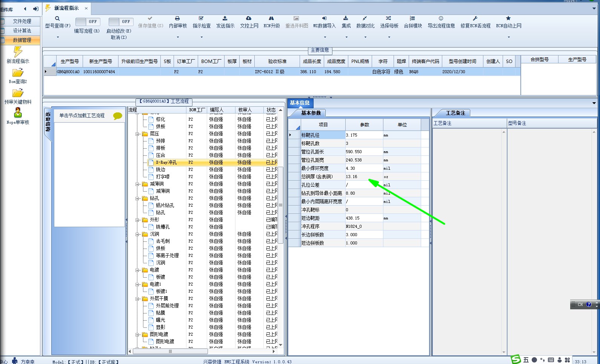Click the Sogou input method S icon
This screenshot has width=600, height=364.
tap(516, 359)
